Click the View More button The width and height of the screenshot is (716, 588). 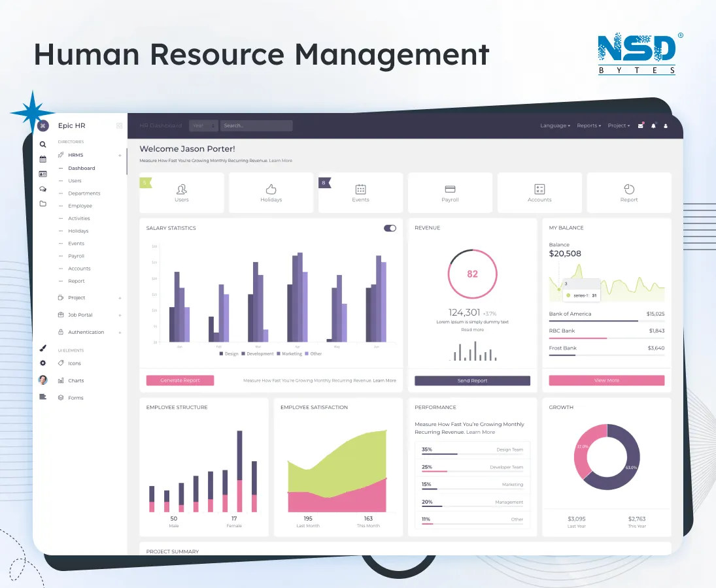[x=606, y=380]
